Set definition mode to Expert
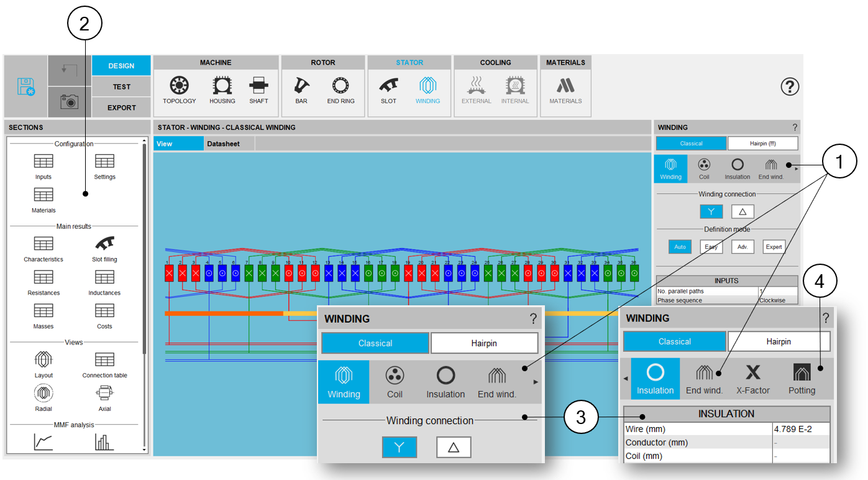 coord(774,247)
